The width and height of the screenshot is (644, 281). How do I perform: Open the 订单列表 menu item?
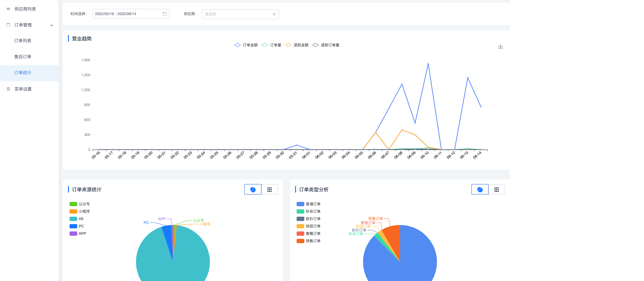point(23,41)
